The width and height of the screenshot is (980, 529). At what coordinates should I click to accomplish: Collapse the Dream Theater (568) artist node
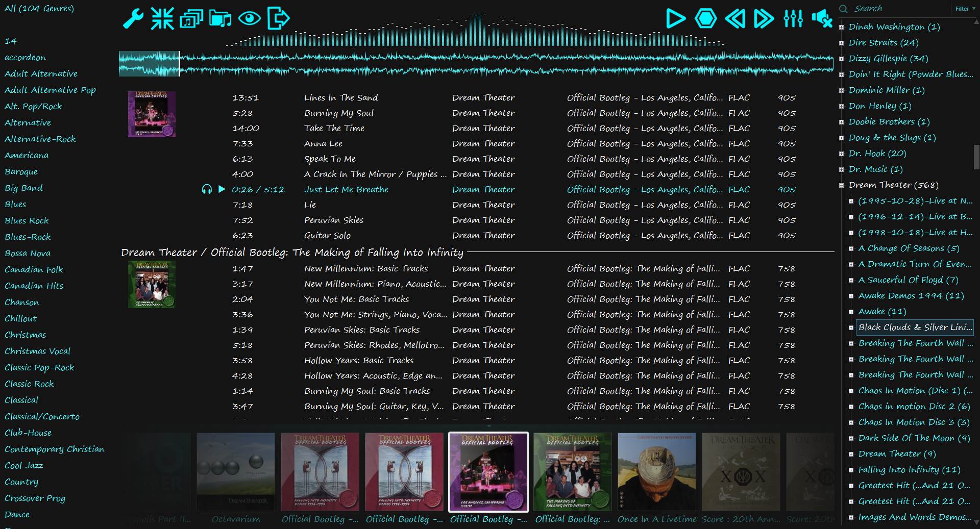click(x=841, y=185)
